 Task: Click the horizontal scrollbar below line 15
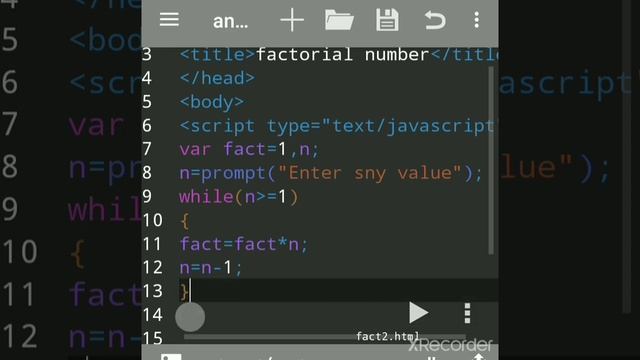coord(324,337)
